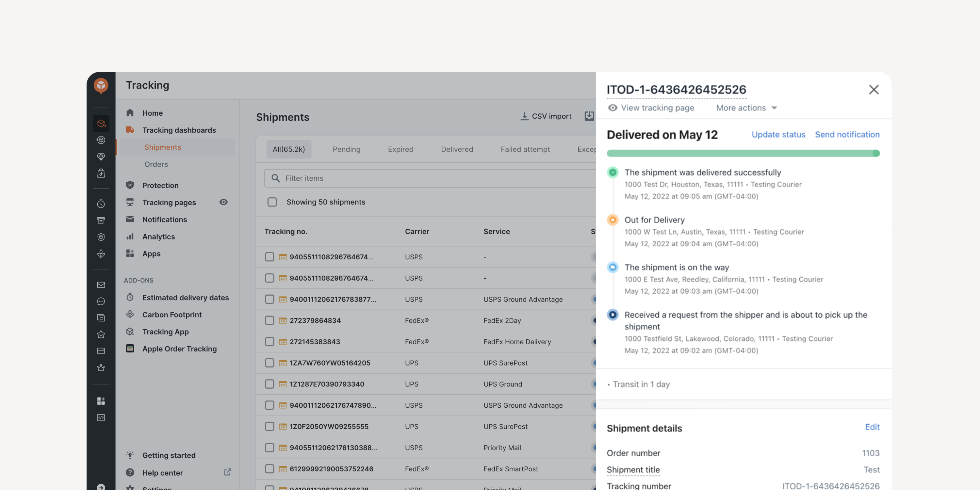Click Edit in Shipment details
Screen dimensions: 980x490
point(872,427)
